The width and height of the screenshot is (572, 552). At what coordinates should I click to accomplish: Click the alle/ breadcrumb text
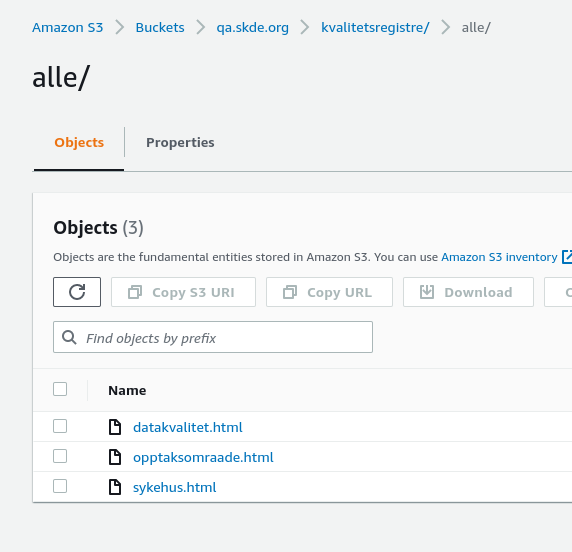[476, 27]
